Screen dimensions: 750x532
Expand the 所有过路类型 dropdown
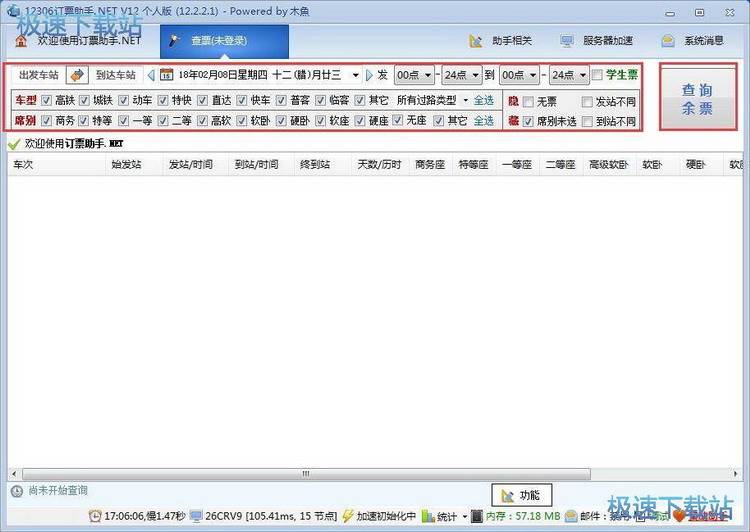tap(465, 100)
